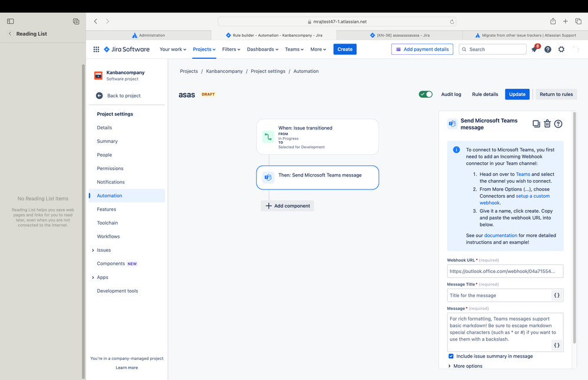This screenshot has height=380, width=588.
Task: Click the Teams panel vertical scrollbar
Action: 574,228
